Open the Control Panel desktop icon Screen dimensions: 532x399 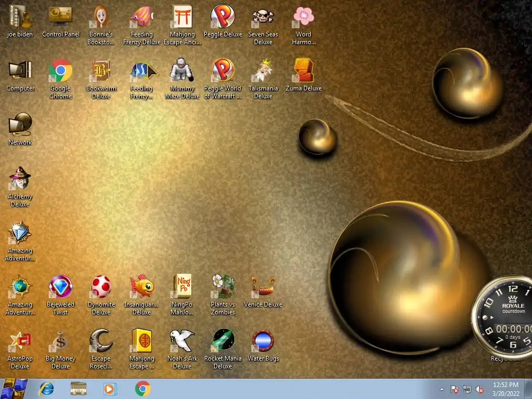click(x=61, y=21)
